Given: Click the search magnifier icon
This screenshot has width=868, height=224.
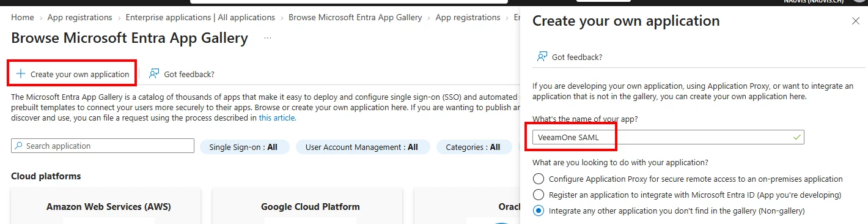Looking at the screenshot, I should [x=19, y=146].
